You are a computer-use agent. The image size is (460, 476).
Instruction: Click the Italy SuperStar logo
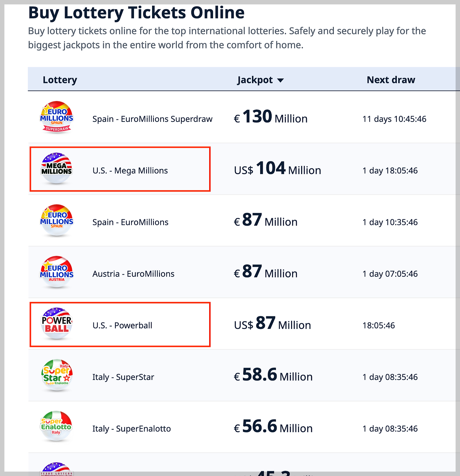[57, 375]
